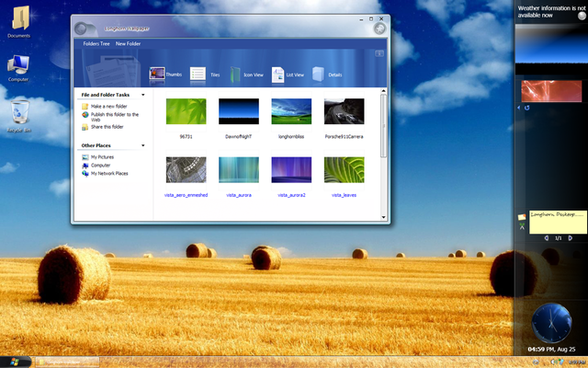This screenshot has height=368, width=588.
Task: Click the file name 'vista_aurora2'
Action: (x=291, y=195)
